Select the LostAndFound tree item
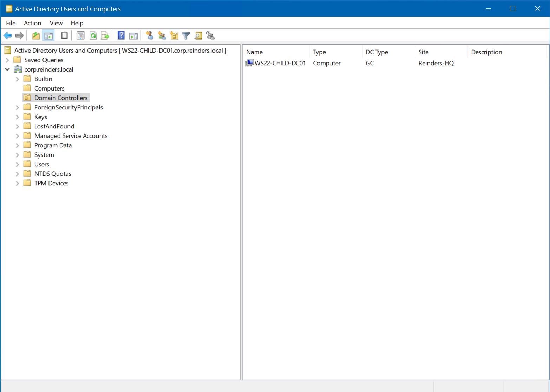The height and width of the screenshot is (392, 550). pyautogui.click(x=54, y=126)
